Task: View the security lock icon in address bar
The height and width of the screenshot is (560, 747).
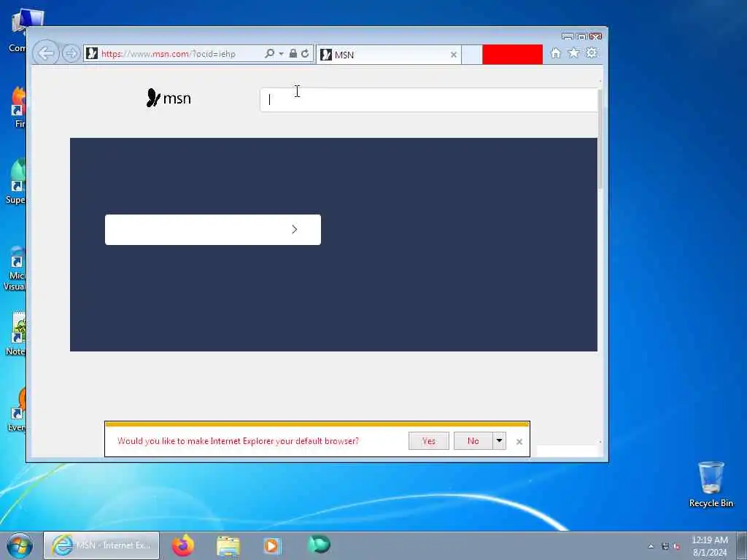Action: tap(293, 53)
